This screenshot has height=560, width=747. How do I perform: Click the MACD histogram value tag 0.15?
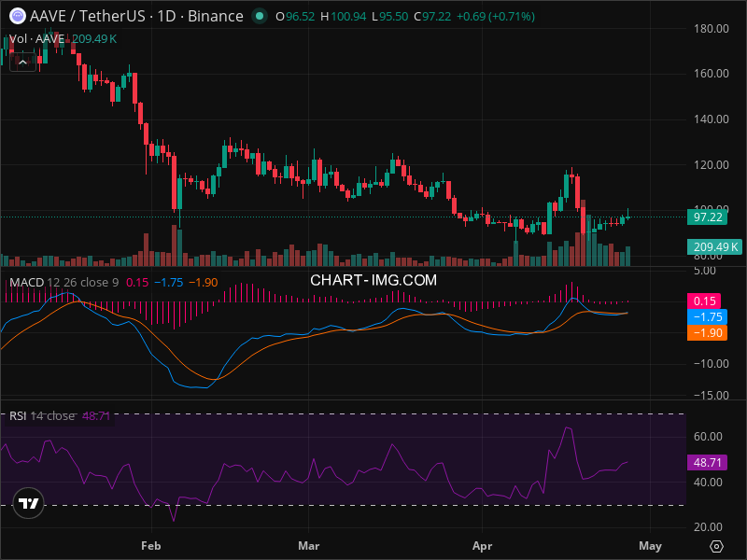[704, 301]
